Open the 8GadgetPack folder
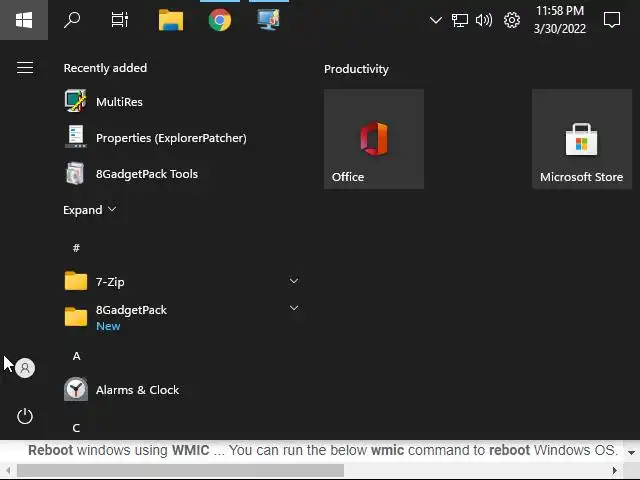The width and height of the screenshot is (640, 480). pos(182,317)
